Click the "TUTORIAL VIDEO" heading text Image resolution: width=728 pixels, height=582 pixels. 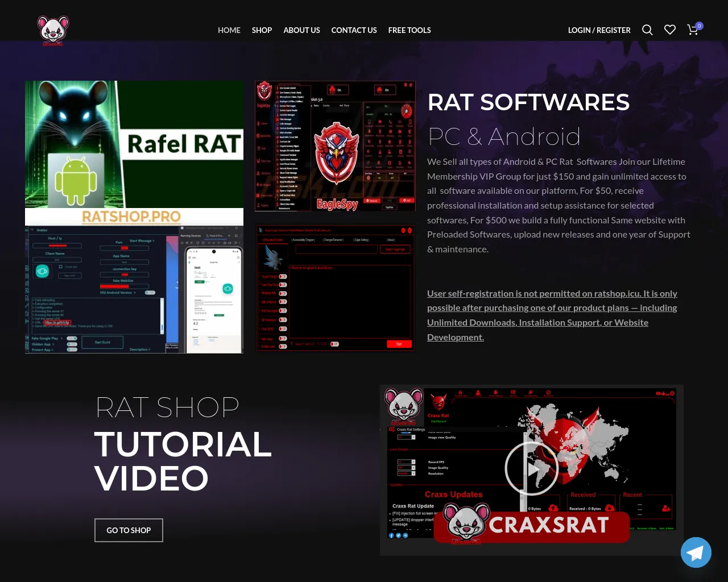(x=183, y=461)
